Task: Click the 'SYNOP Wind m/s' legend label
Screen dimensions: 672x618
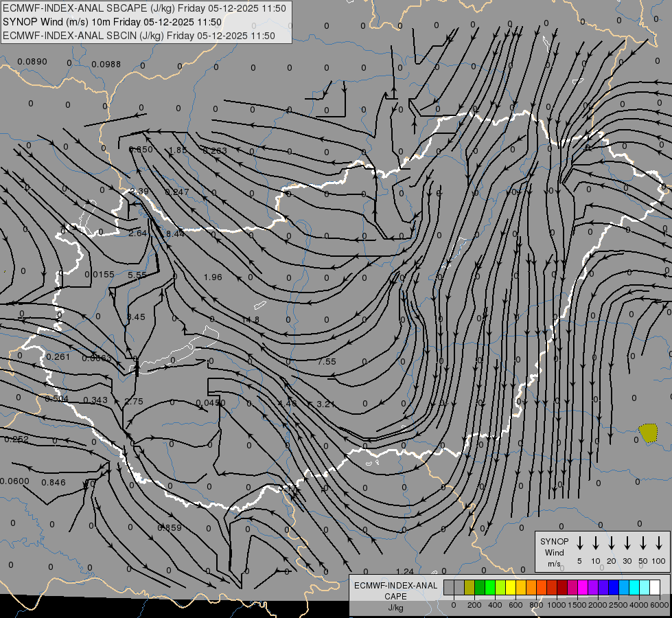Action: point(554,552)
